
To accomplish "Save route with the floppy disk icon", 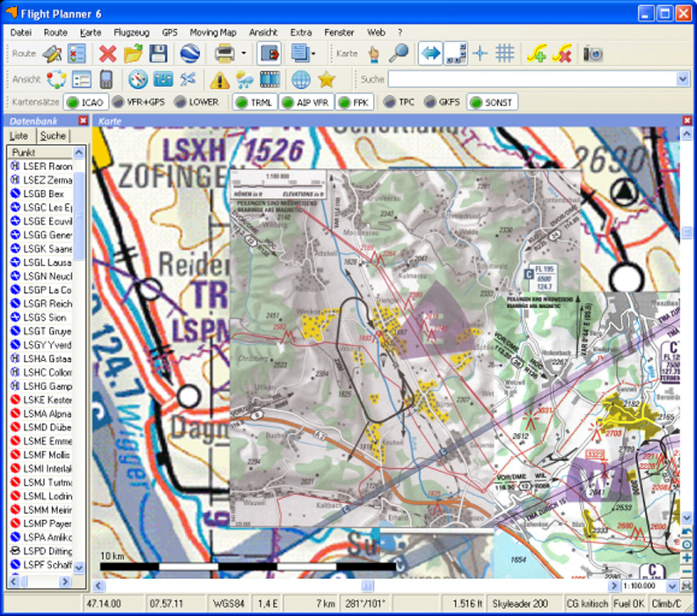I will [x=158, y=54].
